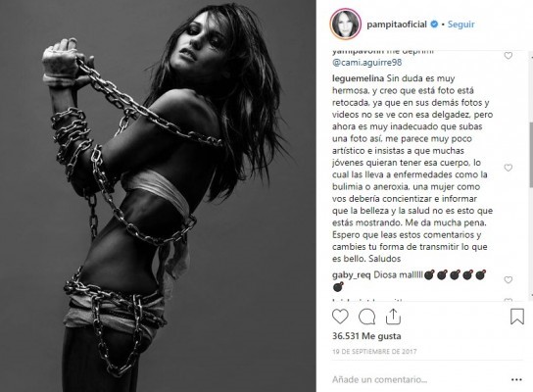The width and height of the screenshot is (533, 392).
Task: Click into the Añade un comentario field
Action: coord(379,379)
